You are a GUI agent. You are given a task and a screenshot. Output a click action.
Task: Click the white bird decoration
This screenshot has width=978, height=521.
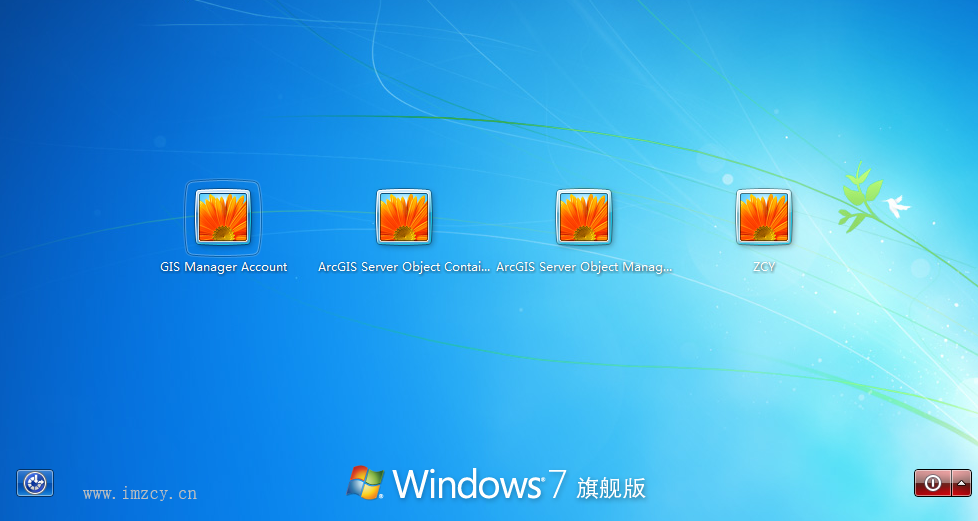point(897,206)
